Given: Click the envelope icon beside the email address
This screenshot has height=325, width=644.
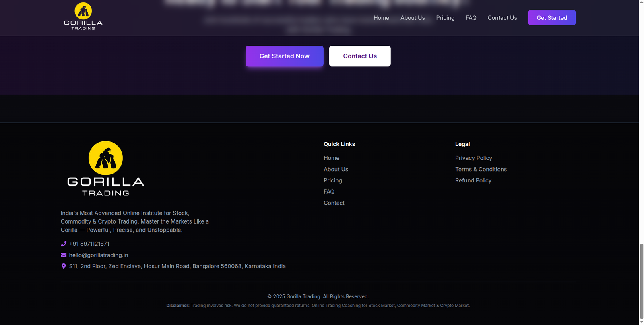Looking at the screenshot, I should pos(64,255).
